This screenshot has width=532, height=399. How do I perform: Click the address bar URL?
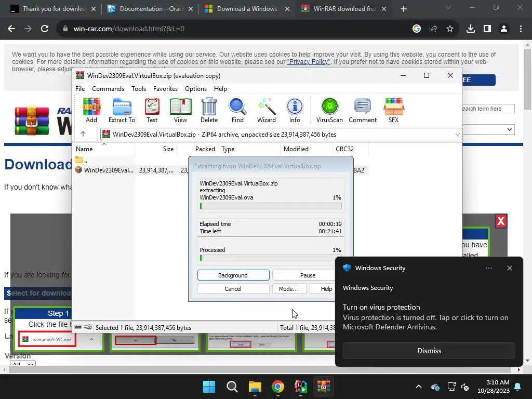pyautogui.click(x=129, y=29)
